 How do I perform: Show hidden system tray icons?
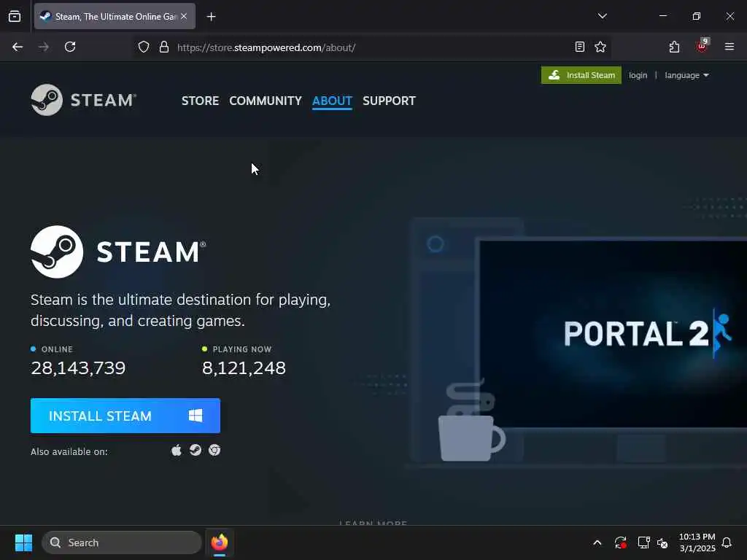(597, 542)
